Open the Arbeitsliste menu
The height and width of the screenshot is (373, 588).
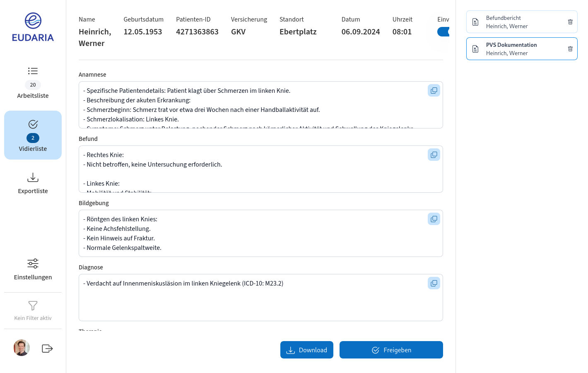(33, 83)
